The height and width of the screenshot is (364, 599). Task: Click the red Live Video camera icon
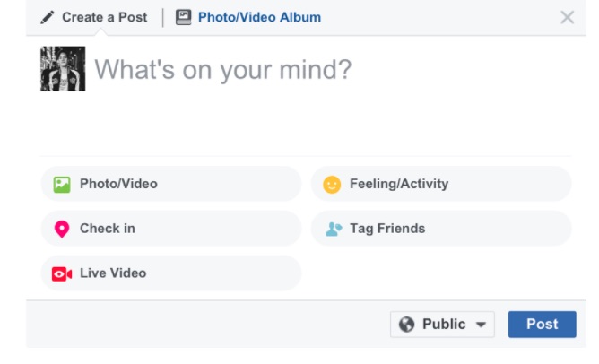pos(62,273)
